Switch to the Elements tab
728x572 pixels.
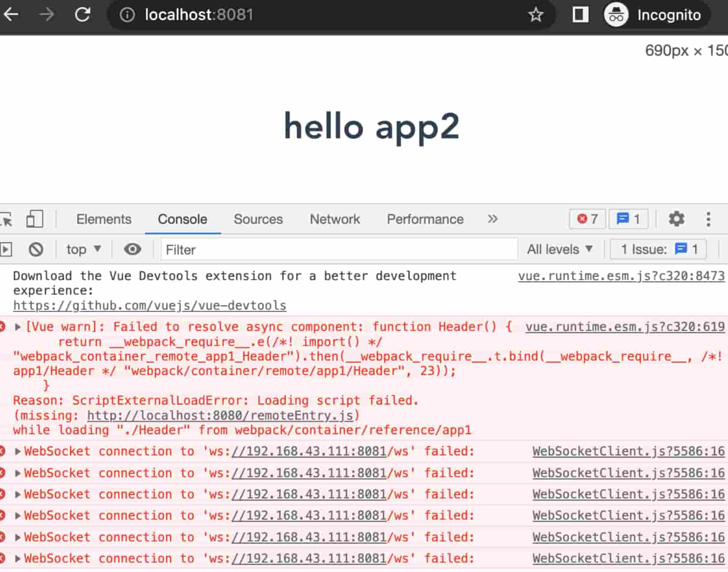(x=103, y=219)
